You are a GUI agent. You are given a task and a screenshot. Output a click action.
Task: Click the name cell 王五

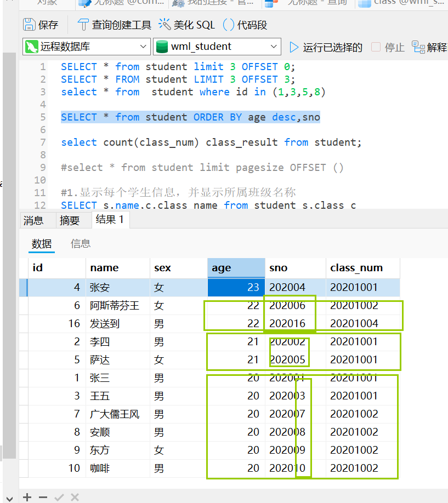click(x=118, y=396)
